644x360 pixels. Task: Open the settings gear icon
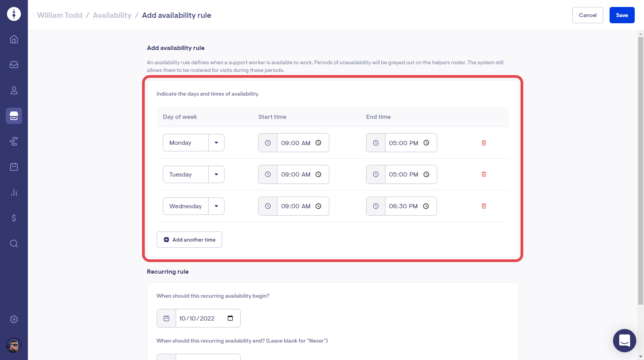(14, 319)
